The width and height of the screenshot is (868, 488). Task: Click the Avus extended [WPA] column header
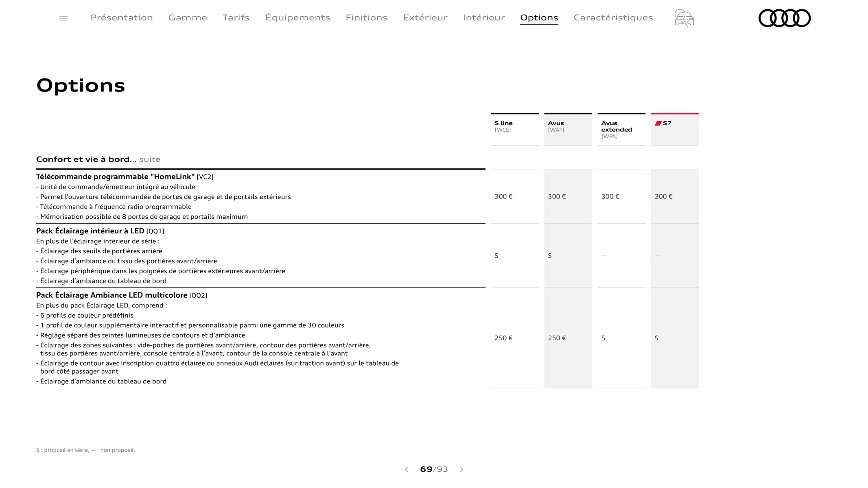point(621,129)
